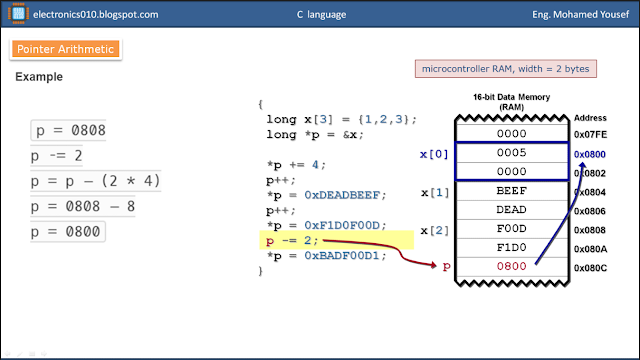Click the 'Example' heading

pyautogui.click(x=39, y=77)
